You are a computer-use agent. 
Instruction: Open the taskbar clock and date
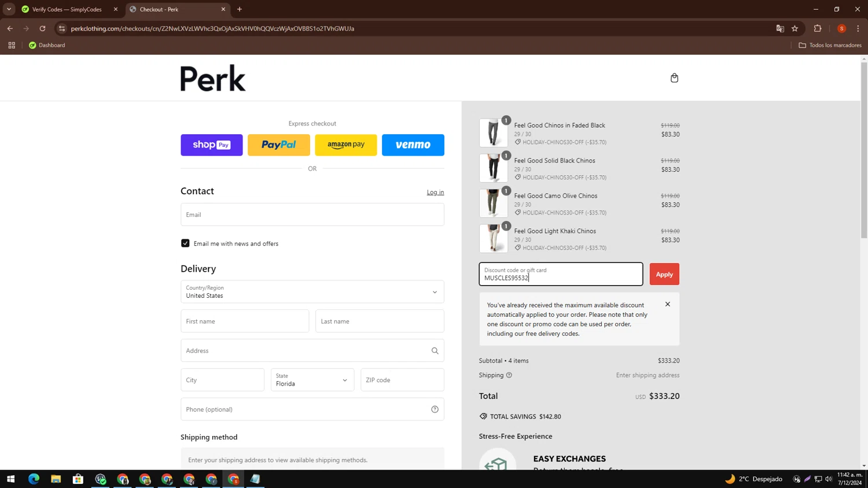pos(849,479)
